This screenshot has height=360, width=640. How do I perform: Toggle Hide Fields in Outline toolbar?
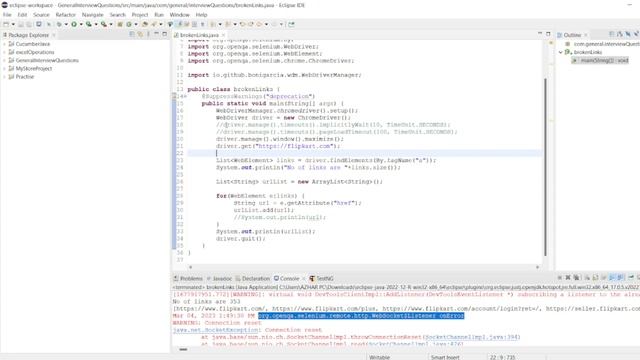click(628, 34)
